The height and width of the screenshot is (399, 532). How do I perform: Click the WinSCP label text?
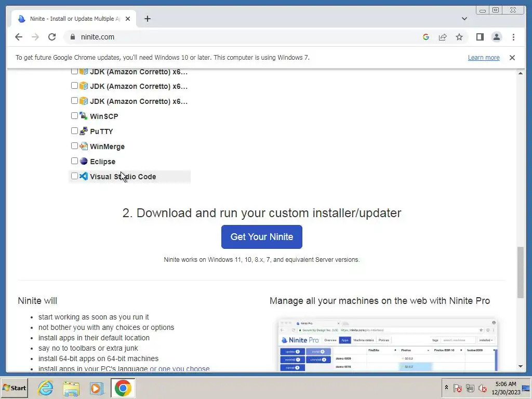(x=104, y=116)
